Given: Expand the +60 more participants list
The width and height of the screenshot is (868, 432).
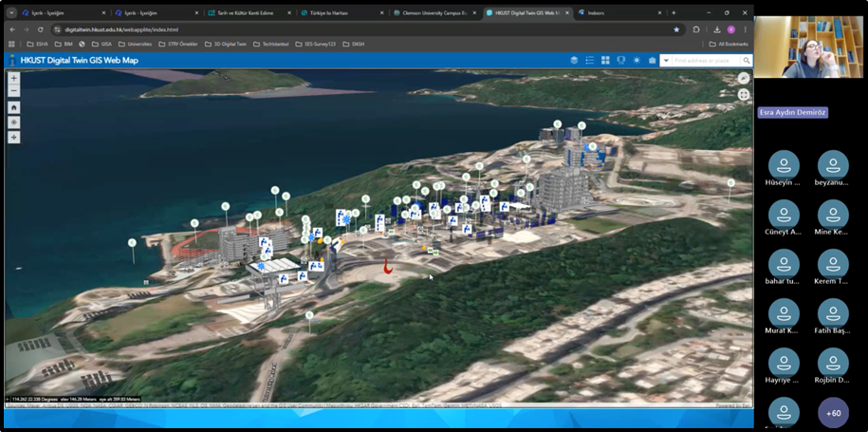Looking at the screenshot, I should click(x=833, y=413).
